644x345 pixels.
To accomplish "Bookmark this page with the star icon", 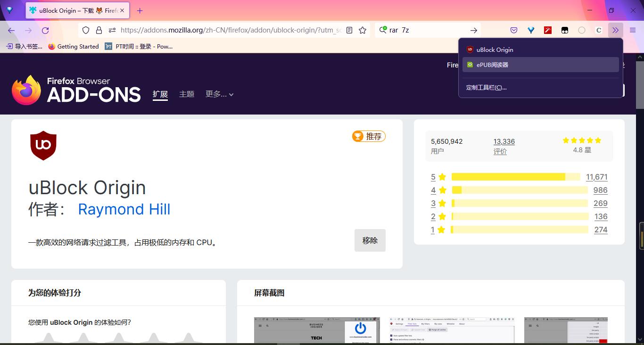I will [363, 30].
